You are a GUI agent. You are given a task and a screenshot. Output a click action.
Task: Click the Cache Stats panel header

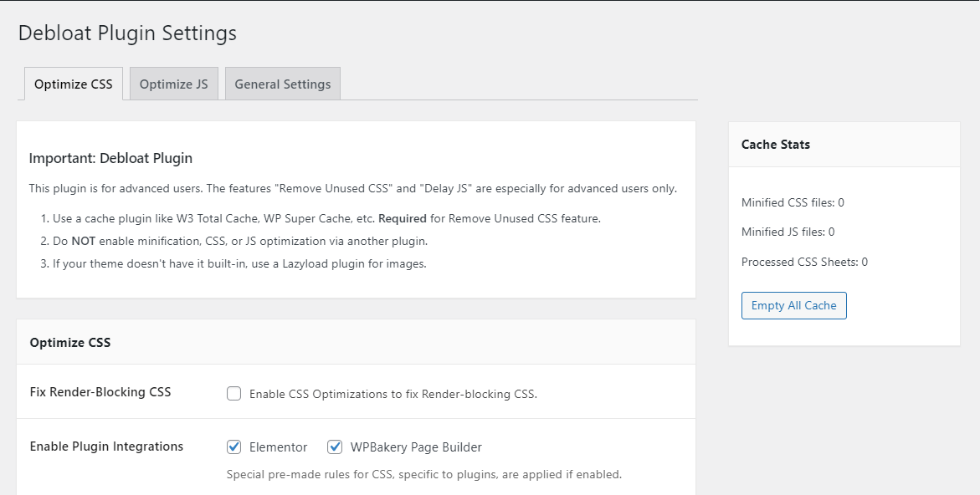click(x=775, y=144)
